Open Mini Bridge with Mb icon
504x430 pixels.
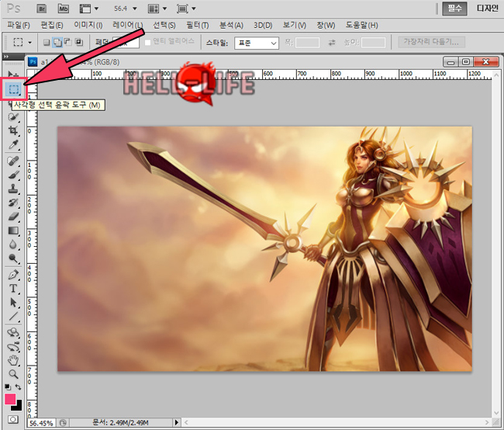click(64, 9)
